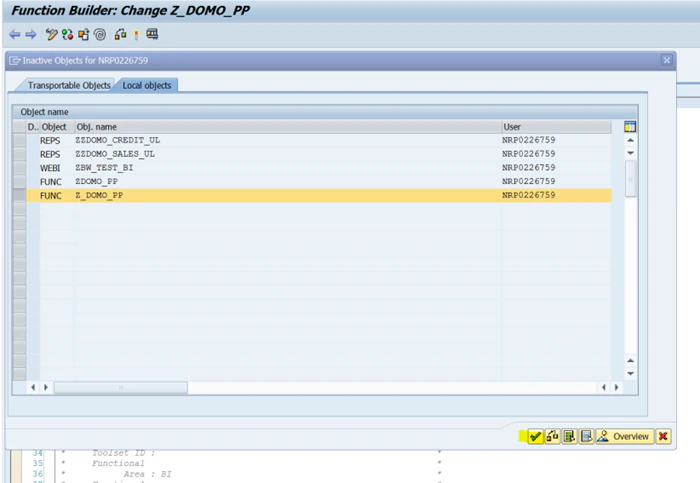Select the Z_DOMO_PP function row
Viewport: 700px width, 483px height.
[319, 196]
